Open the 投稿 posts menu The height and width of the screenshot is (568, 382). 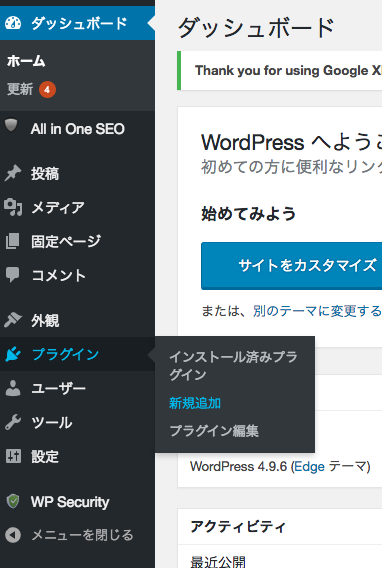pos(77,173)
